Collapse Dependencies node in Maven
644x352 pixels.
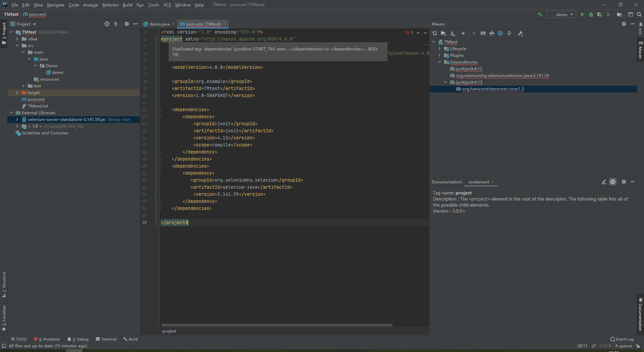point(439,62)
